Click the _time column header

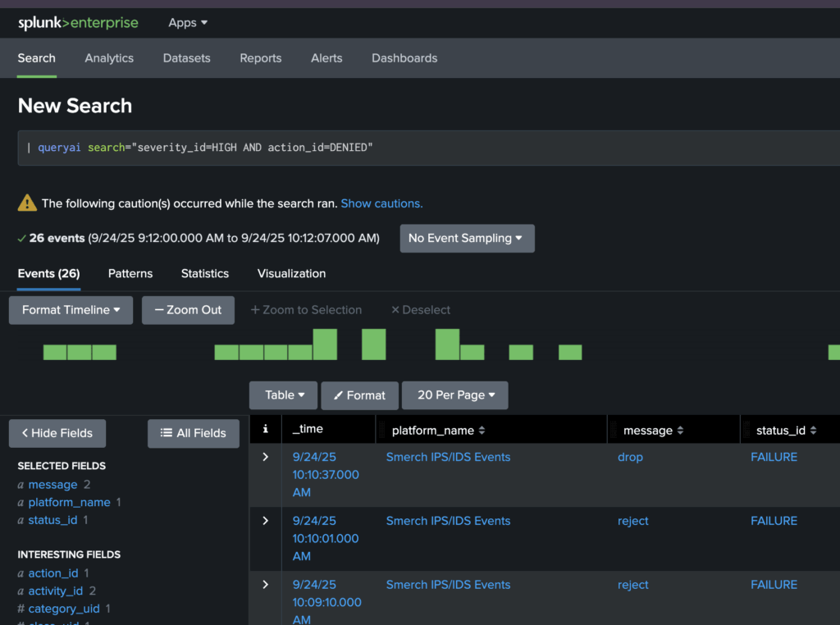(308, 429)
